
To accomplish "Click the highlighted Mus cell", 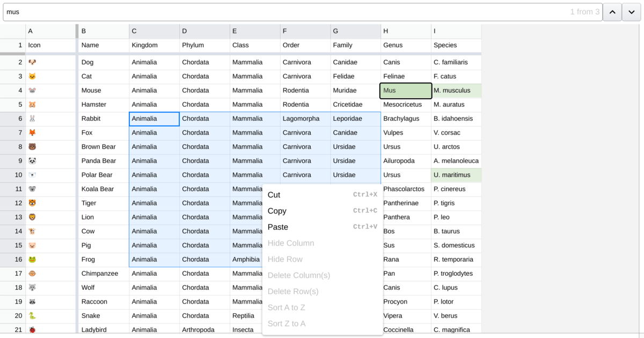I will pyautogui.click(x=405, y=90).
